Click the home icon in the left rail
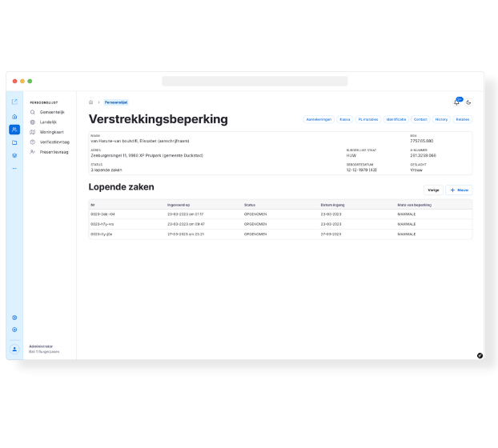The width and height of the screenshot is (498, 448). coord(14,116)
